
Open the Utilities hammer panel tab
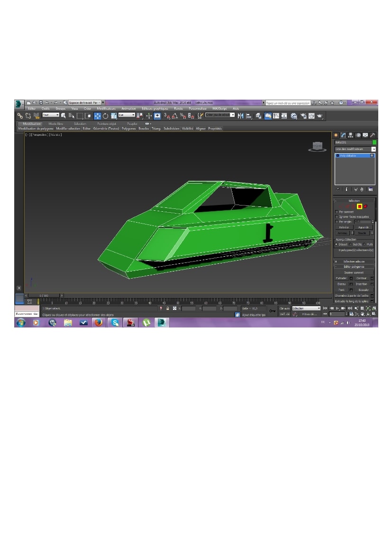click(x=373, y=135)
